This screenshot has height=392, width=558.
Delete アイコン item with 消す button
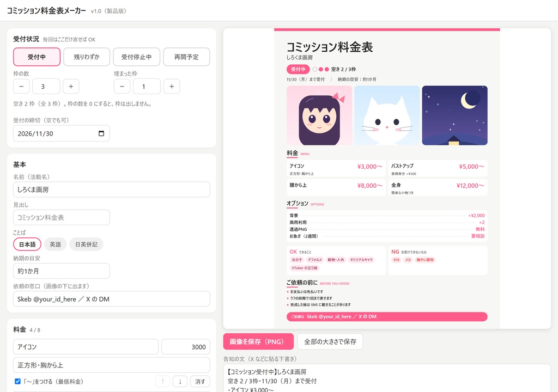point(200,381)
